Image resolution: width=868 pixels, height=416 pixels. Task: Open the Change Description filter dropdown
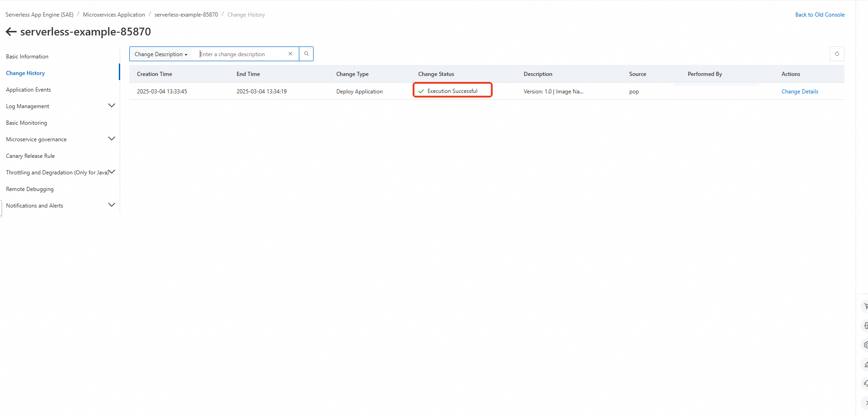[161, 54]
